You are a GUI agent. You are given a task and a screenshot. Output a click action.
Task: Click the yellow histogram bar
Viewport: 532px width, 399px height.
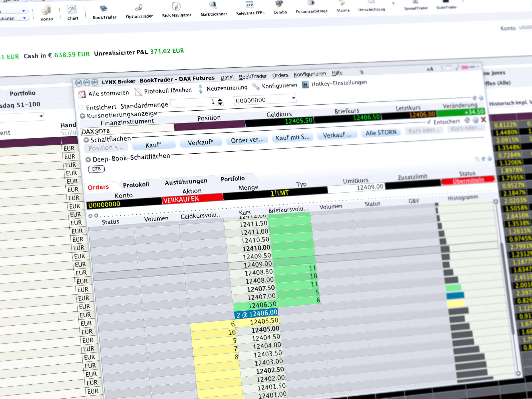456,303
